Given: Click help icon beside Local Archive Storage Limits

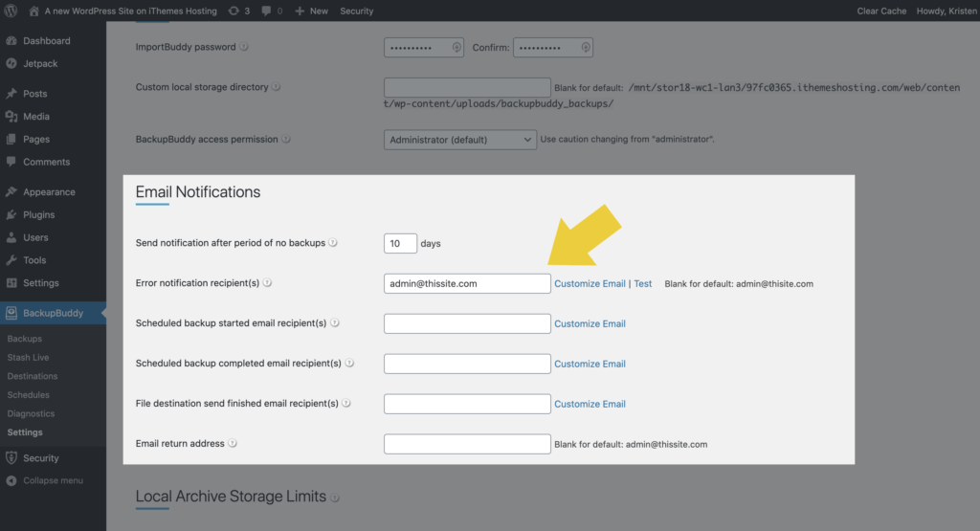Looking at the screenshot, I should coord(335,498).
